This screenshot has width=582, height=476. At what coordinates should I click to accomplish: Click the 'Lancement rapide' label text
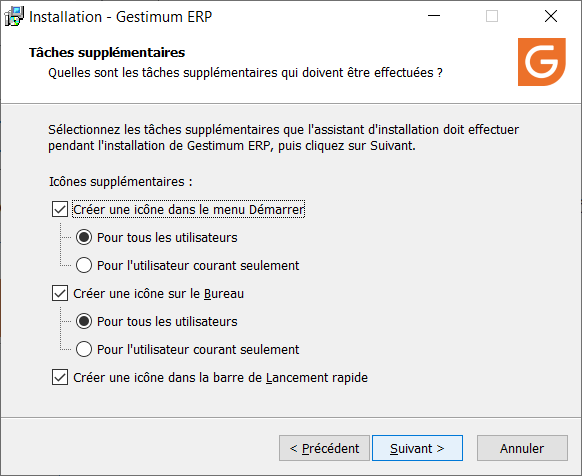tap(317, 378)
